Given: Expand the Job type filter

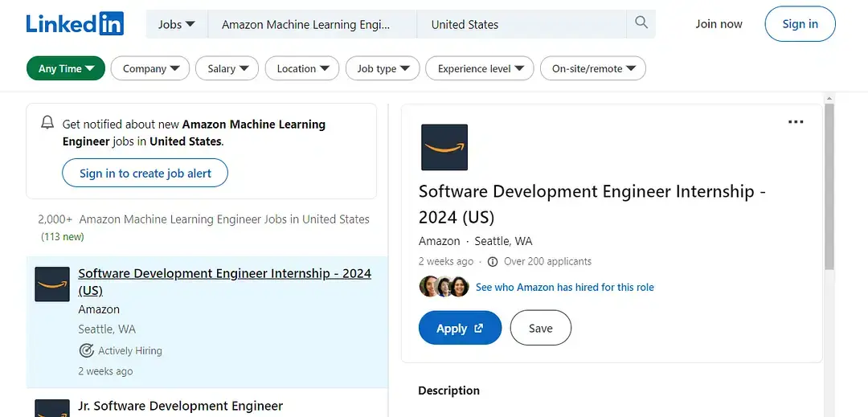Looking at the screenshot, I should click(x=383, y=68).
